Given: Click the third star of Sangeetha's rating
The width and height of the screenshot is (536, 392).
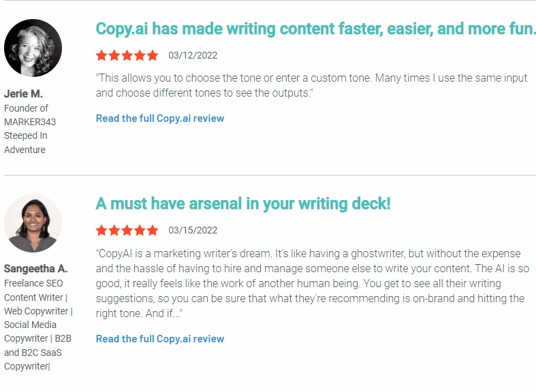Looking at the screenshot, I should pos(127,231).
